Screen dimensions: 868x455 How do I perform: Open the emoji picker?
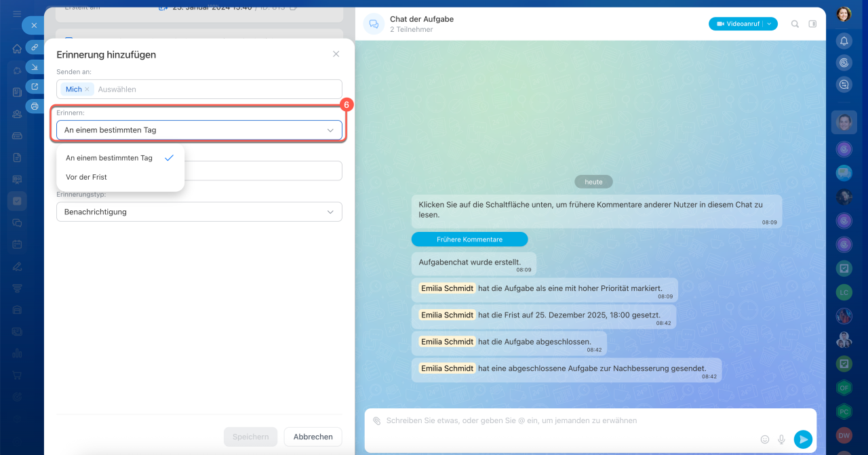[x=765, y=439]
